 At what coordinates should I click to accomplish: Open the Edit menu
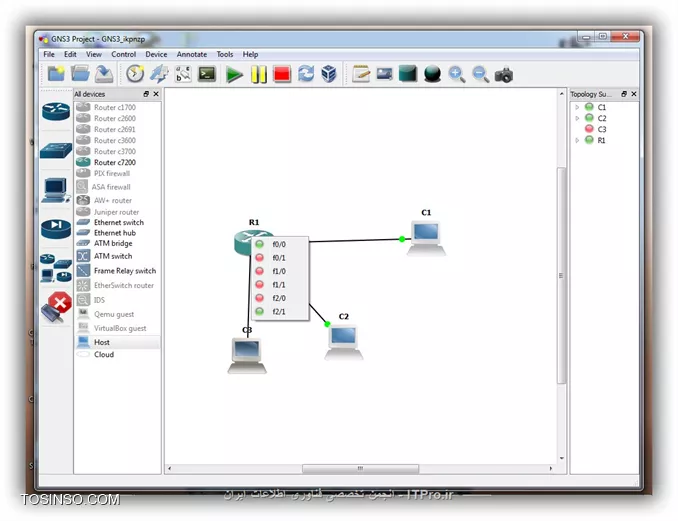(x=70, y=54)
